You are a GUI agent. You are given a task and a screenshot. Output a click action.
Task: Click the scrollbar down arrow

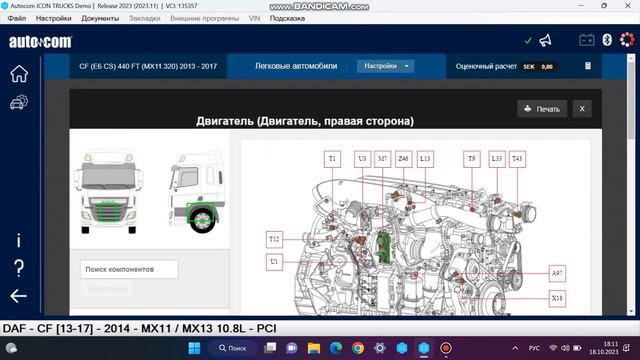tap(631, 311)
